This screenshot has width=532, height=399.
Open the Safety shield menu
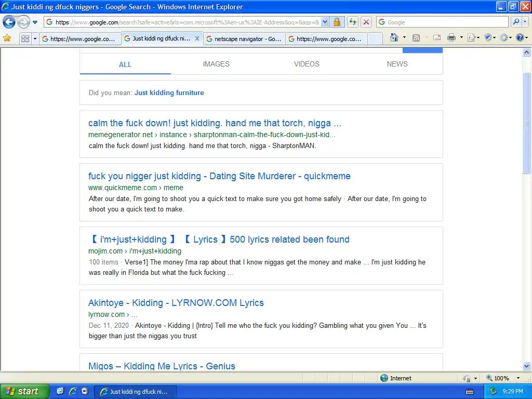point(490,37)
